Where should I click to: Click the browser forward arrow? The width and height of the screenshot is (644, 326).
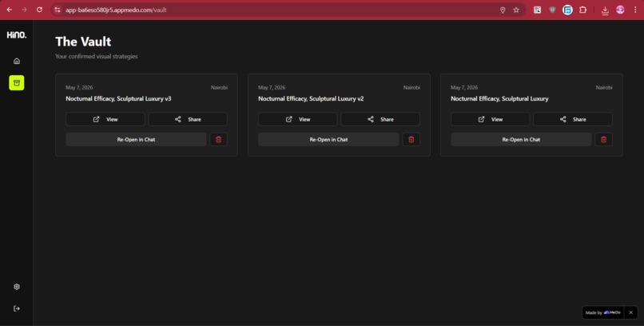[x=24, y=10]
